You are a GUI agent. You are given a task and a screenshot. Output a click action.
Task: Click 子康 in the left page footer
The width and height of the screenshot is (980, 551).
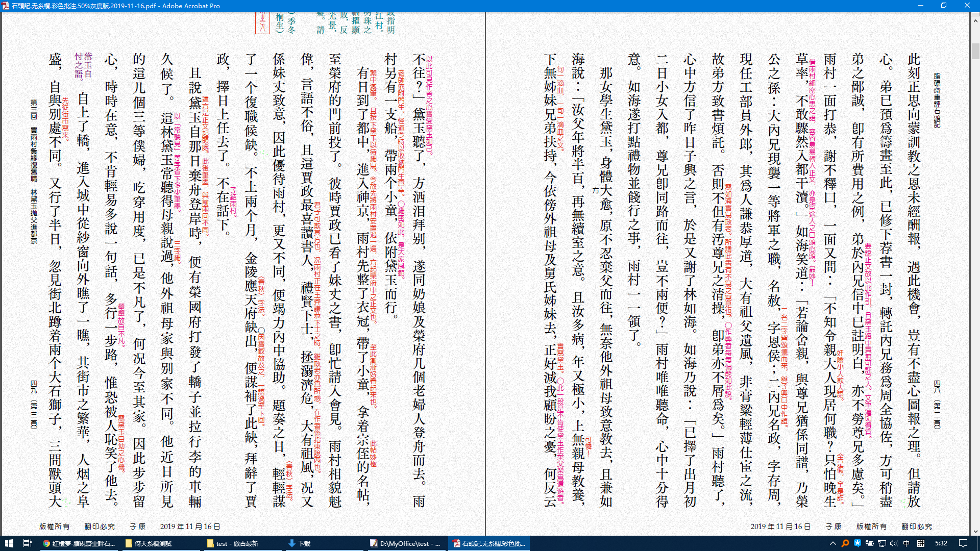click(x=137, y=527)
